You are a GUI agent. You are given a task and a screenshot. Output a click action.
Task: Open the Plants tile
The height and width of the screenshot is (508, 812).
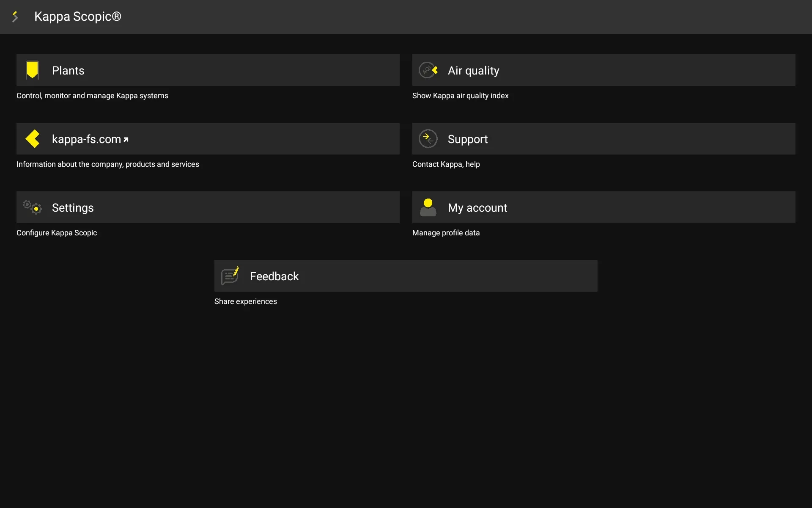click(x=208, y=70)
